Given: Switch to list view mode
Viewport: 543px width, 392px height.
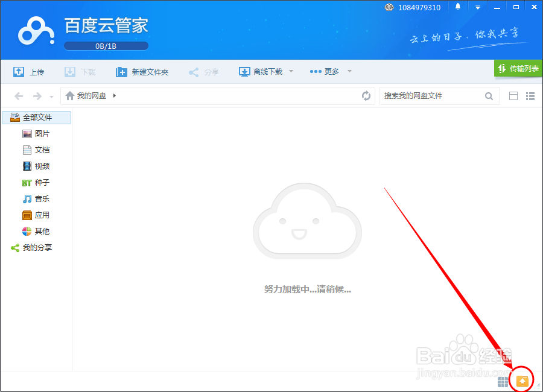Looking at the screenshot, I should pyautogui.click(x=530, y=96).
